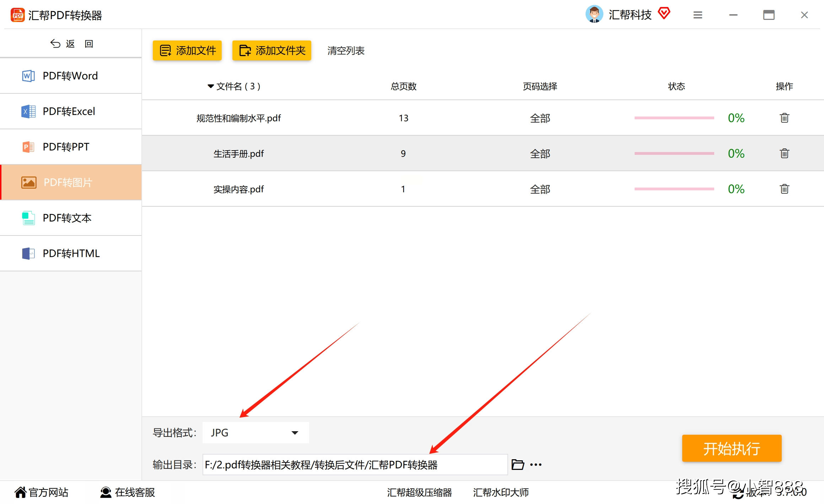
Task: Click page count 9 cell
Action: (x=403, y=153)
